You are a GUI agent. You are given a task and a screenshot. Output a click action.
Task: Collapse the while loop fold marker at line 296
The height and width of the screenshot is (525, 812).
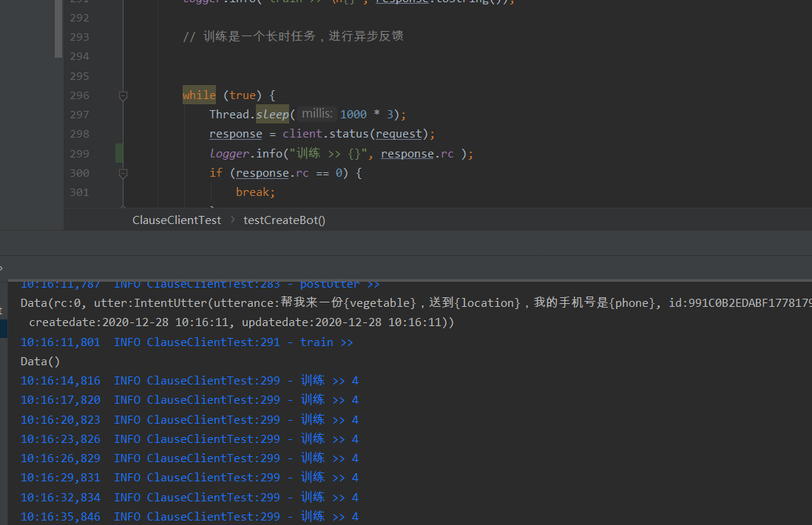pyautogui.click(x=124, y=96)
